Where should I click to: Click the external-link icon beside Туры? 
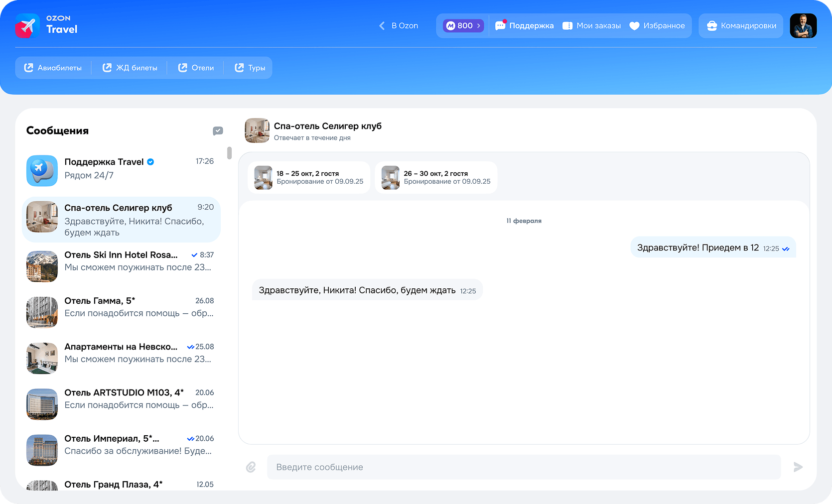point(239,68)
